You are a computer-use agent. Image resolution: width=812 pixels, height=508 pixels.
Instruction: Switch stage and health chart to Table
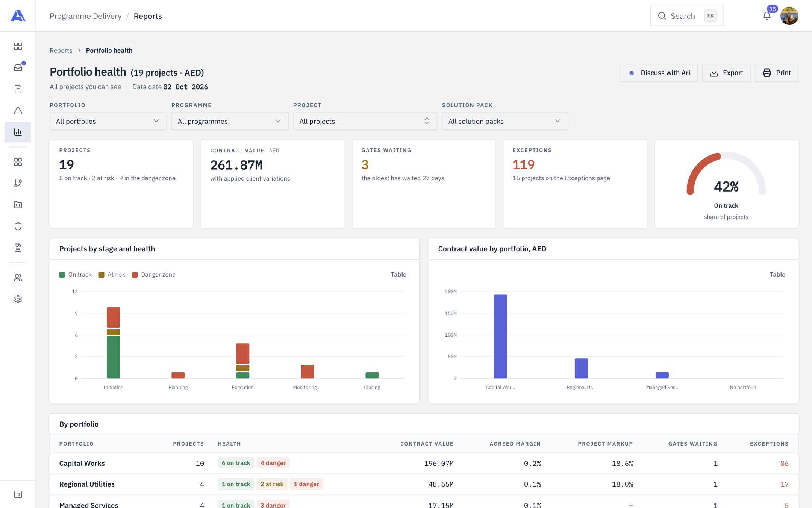pyautogui.click(x=398, y=274)
